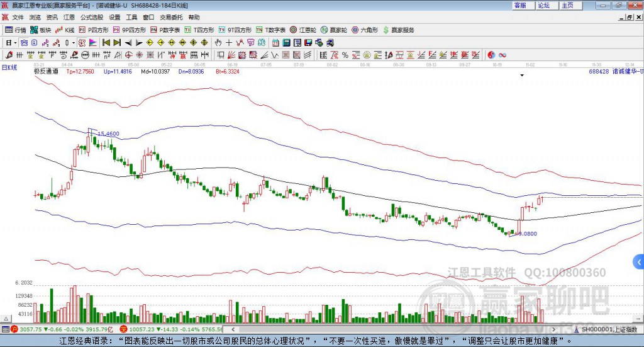Select the crosshair cursor tool
The height and width of the screenshot is (347, 644).
(229, 43)
